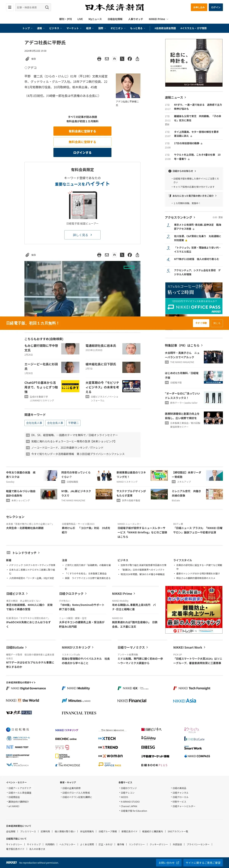Click 無料会員に登録する button
The height and width of the screenshot is (868, 229).
pyautogui.click(x=82, y=142)
